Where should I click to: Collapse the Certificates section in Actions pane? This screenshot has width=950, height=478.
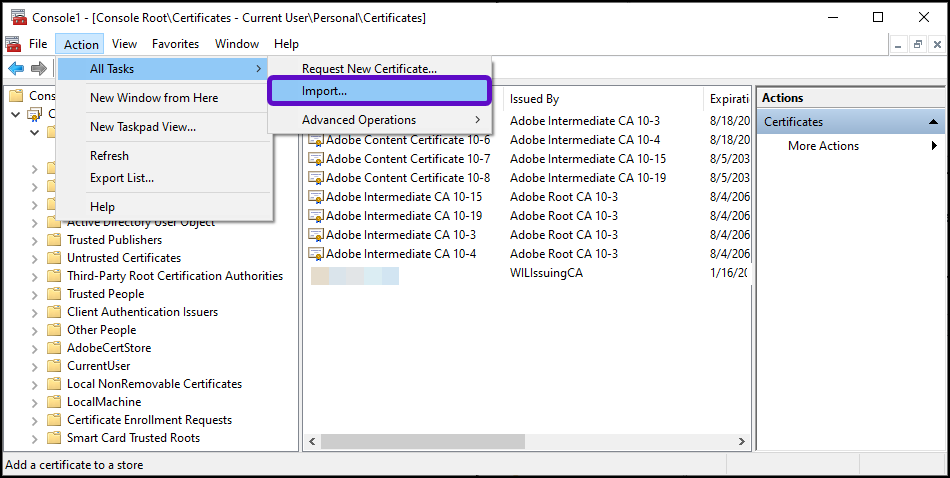[x=934, y=121]
